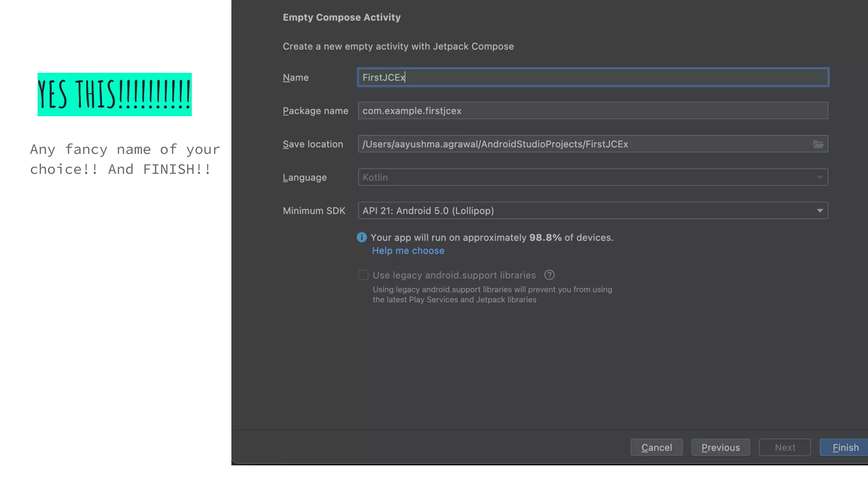This screenshot has height=488, width=868.
Task: Click the Empty Compose Activity heading
Action: pos(341,17)
